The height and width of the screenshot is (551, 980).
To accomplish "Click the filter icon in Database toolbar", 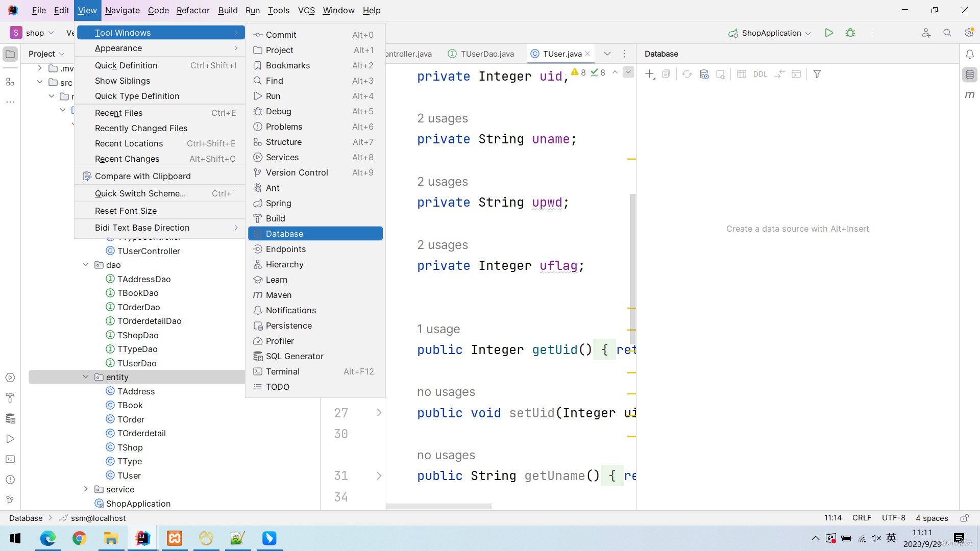I will point(817,74).
